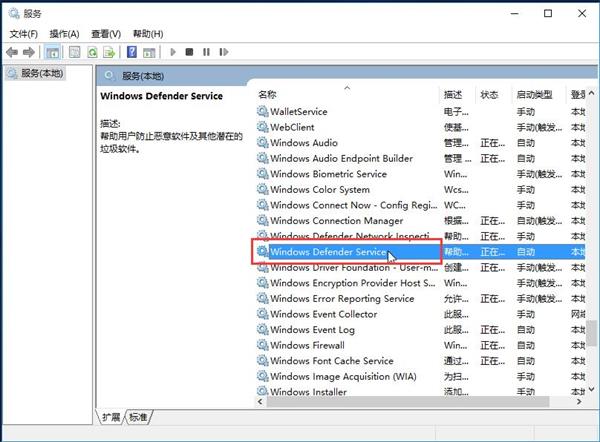This screenshot has width=600, height=442.
Task: Stop the service with Stop icon
Action: (189, 52)
